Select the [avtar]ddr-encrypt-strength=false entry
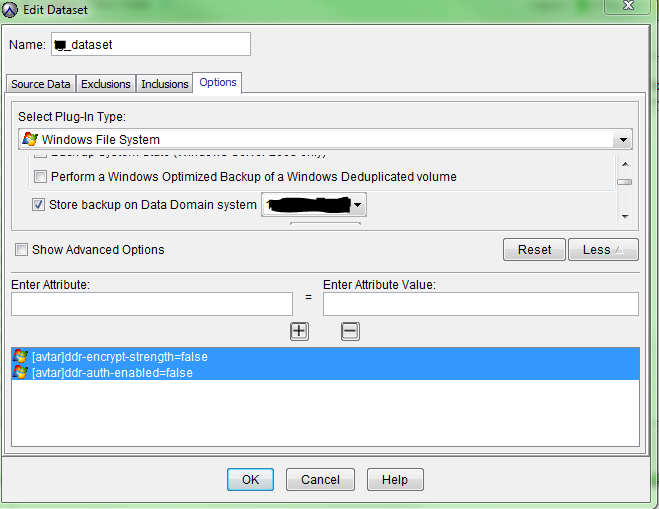659x509 pixels. coord(326,356)
